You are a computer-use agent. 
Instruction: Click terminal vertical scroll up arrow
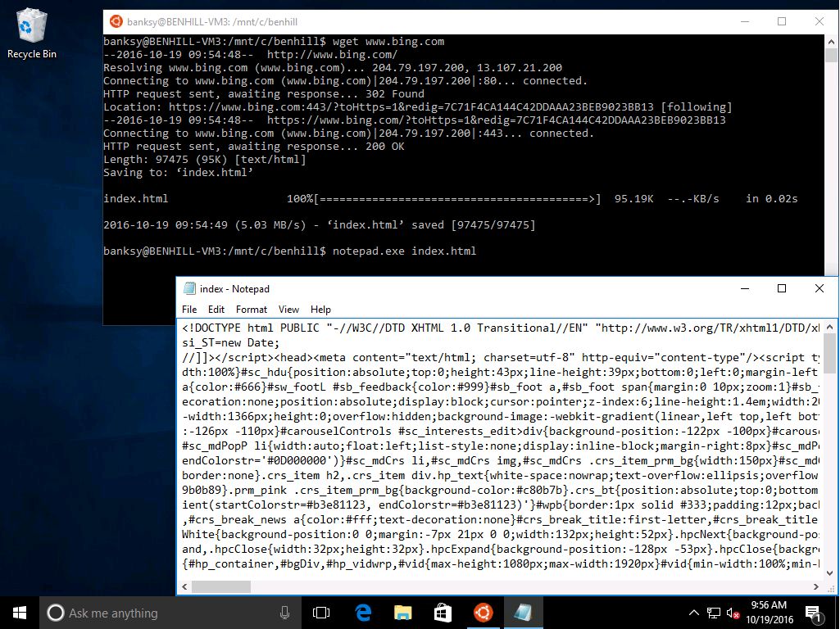(x=831, y=42)
